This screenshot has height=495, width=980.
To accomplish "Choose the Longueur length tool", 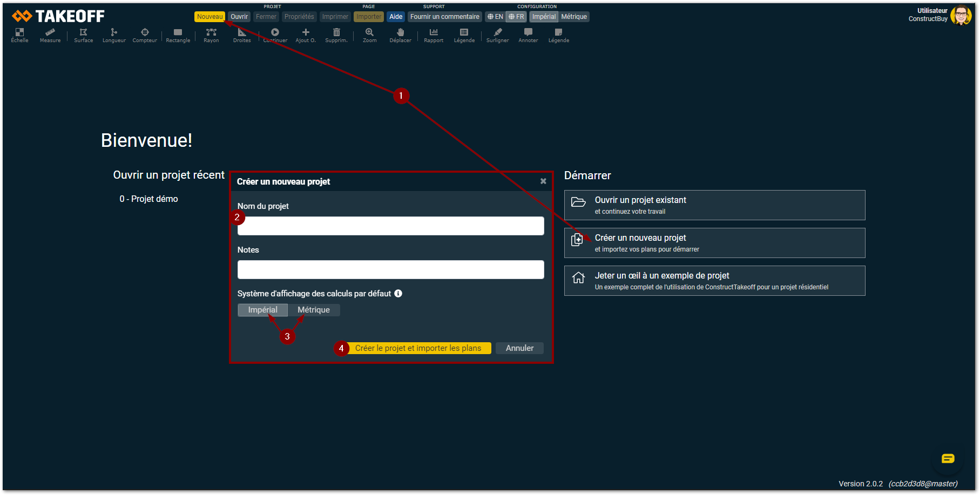I will click(x=114, y=35).
